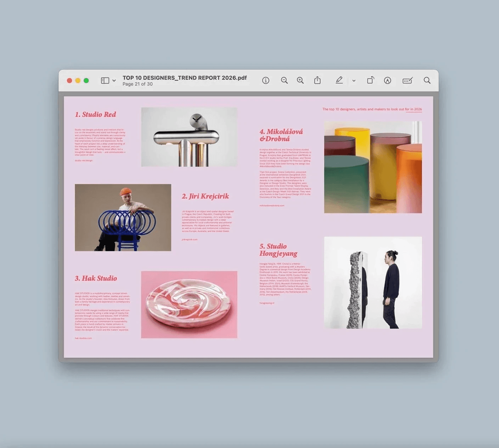Click the chrome lamp photo under Studio Red

tap(189, 137)
